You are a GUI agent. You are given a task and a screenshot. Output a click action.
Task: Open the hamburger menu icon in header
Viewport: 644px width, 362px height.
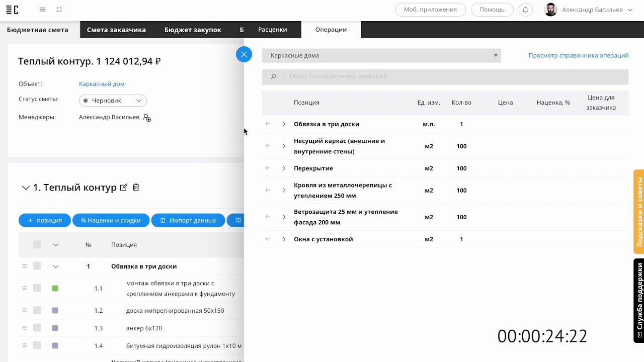click(42, 10)
